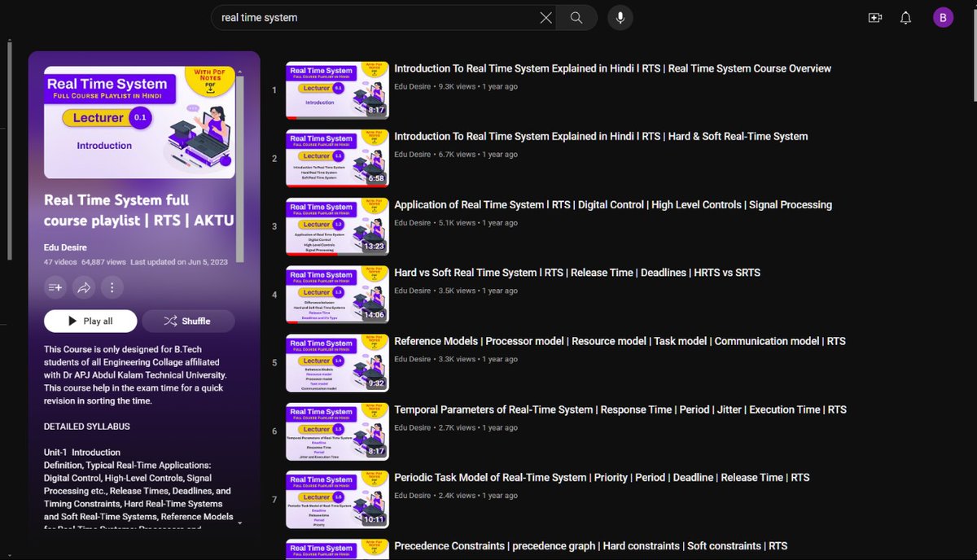Open thumbnail of 14:06 Hard vs Soft video

pyautogui.click(x=337, y=294)
